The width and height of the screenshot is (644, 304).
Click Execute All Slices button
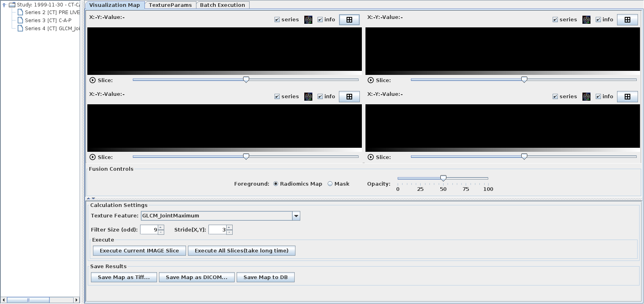[x=242, y=250]
